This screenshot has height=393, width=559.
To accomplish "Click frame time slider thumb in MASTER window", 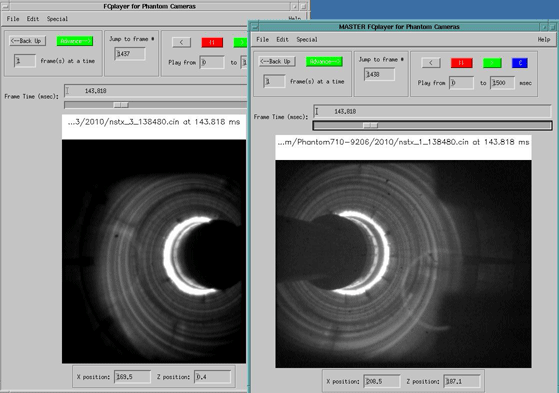I will 370,126.
